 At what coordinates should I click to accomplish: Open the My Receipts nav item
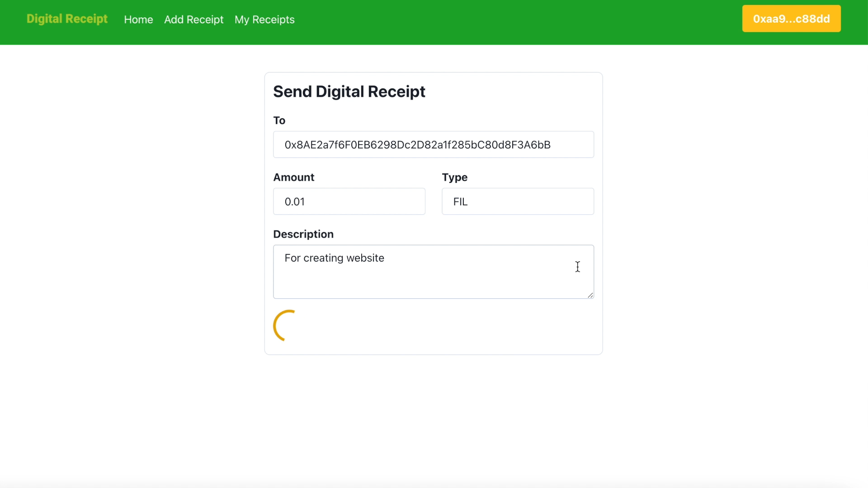coord(264,19)
